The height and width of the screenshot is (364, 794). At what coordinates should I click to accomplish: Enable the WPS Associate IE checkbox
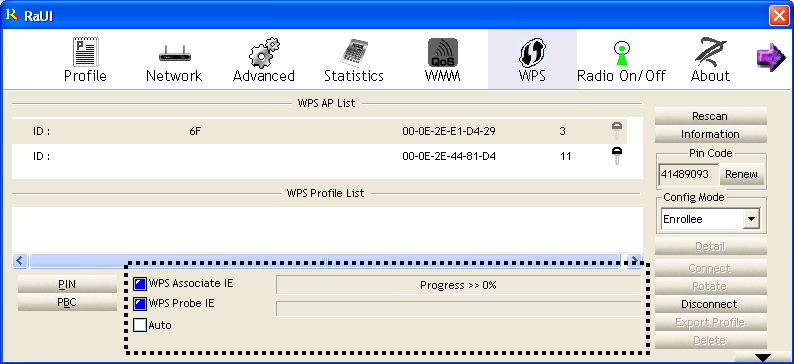click(x=140, y=284)
